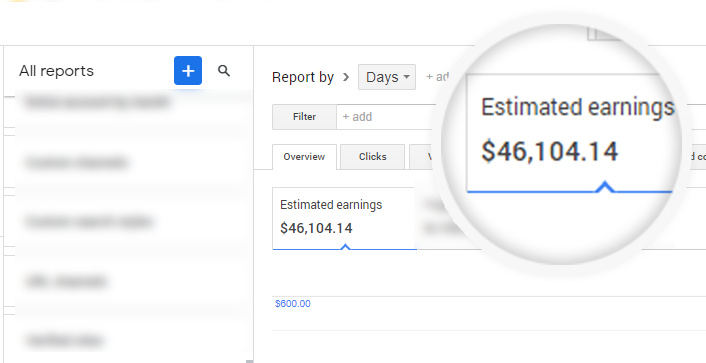Click the chevron arrow after Report by
The width and height of the screenshot is (706, 363).
pyautogui.click(x=346, y=77)
